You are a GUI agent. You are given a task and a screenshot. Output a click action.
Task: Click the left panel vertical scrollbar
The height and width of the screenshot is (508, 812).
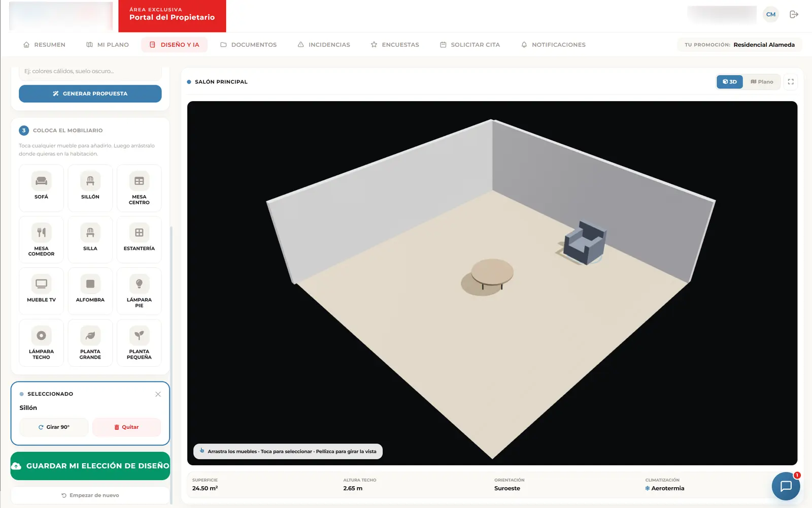tap(172, 365)
